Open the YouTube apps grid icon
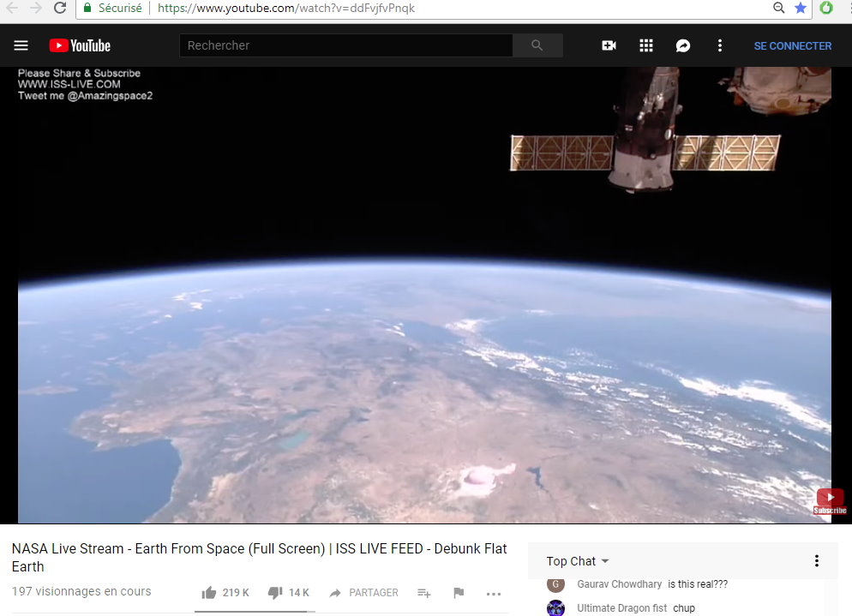 click(x=646, y=45)
